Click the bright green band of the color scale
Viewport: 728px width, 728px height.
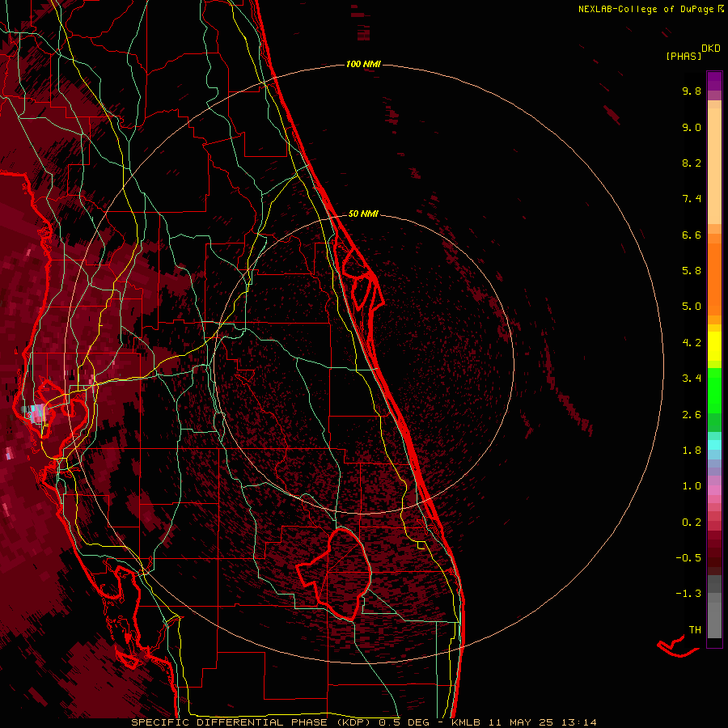click(714, 390)
